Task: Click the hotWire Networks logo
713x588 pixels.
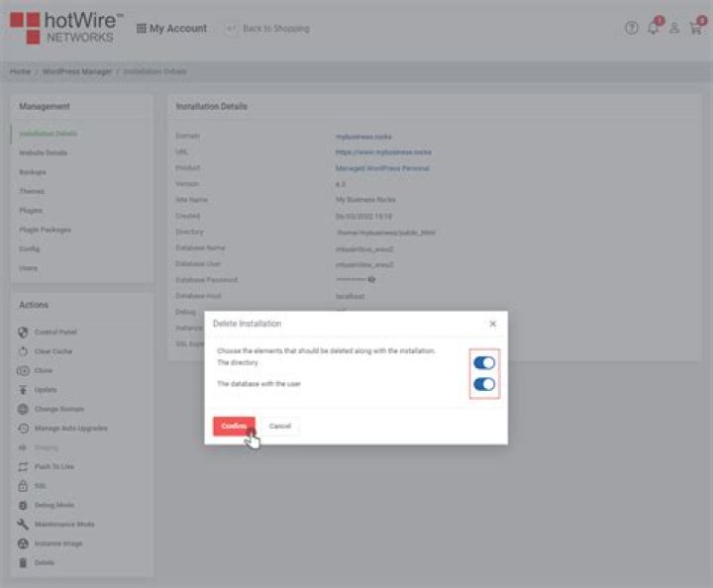Action: click(x=67, y=28)
